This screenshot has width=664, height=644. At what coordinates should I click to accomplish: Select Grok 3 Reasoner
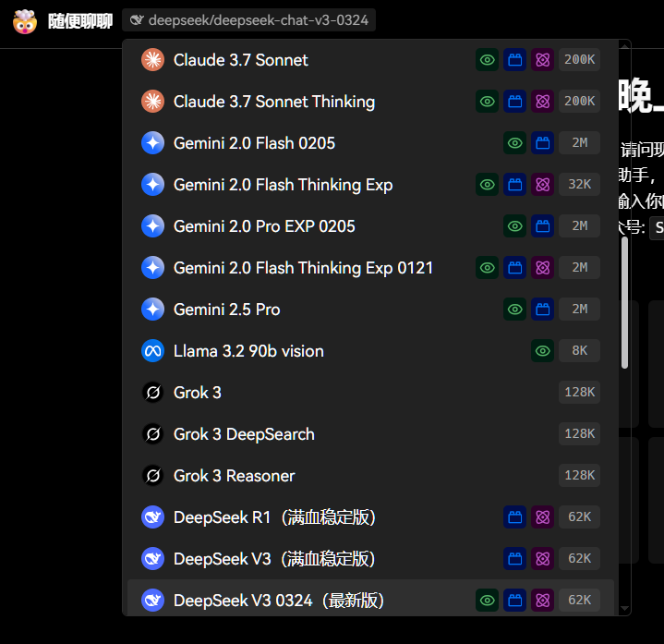click(x=370, y=475)
